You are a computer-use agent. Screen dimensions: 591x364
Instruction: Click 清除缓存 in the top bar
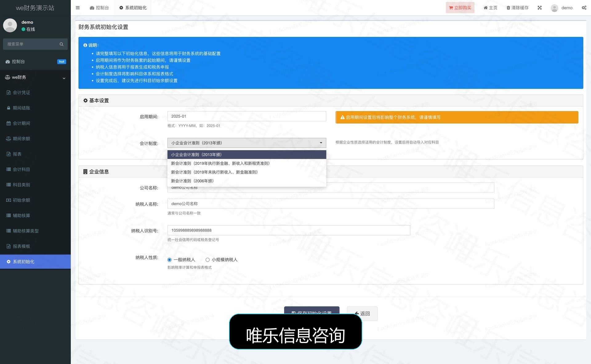[x=517, y=8]
